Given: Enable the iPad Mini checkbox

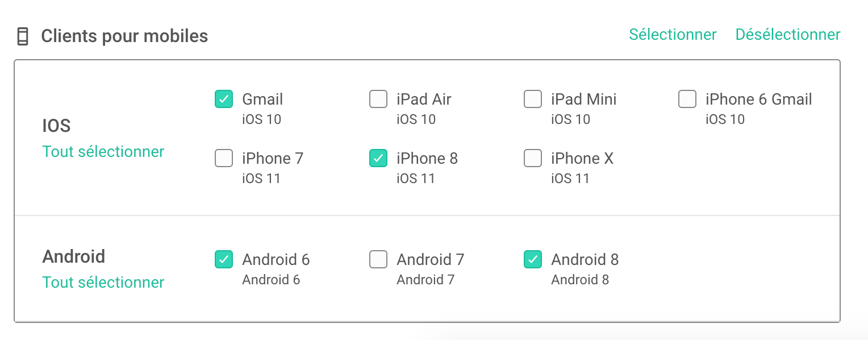Looking at the screenshot, I should coord(533,99).
